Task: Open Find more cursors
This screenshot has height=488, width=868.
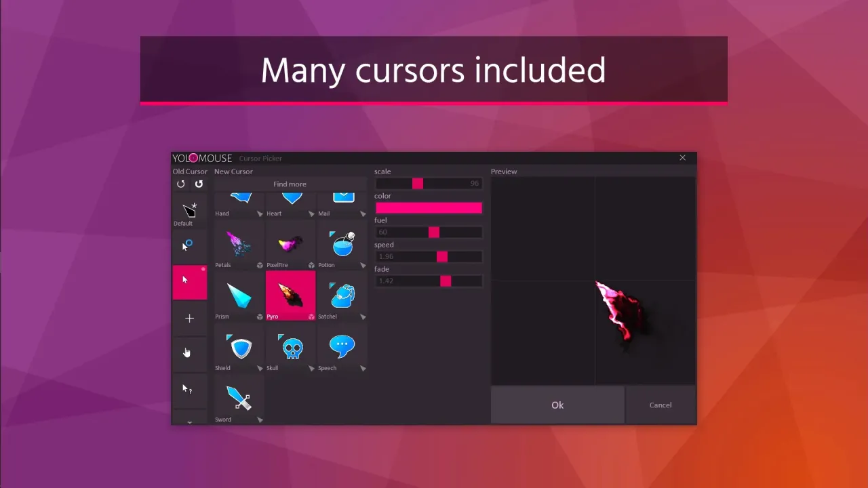Action: click(x=290, y=184)
